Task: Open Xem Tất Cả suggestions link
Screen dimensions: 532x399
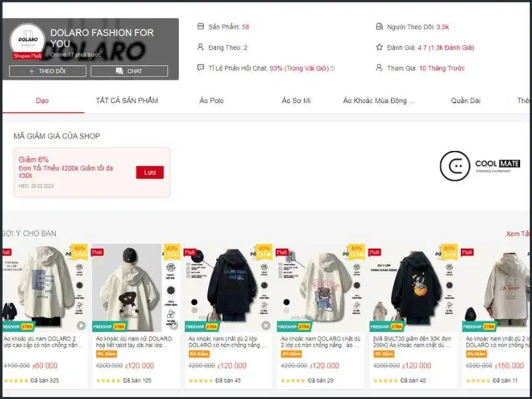Action: (519, 233)
